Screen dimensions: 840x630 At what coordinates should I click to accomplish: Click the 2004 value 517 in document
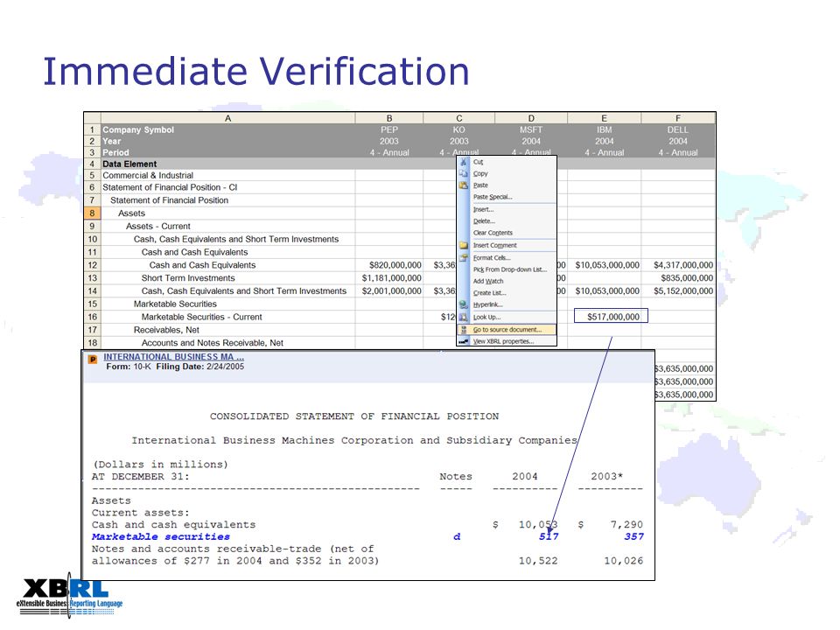pos(549,536)
